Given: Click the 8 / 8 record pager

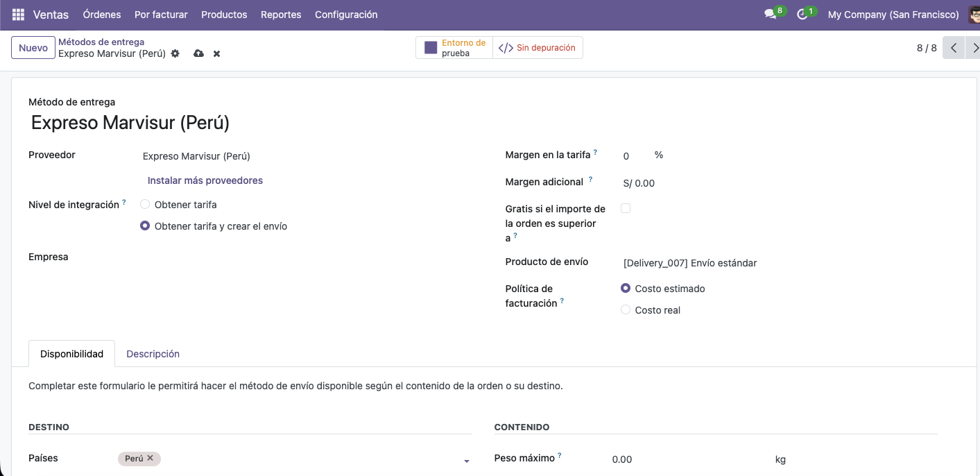Looking at the screenshot, I should pos(927,48).
